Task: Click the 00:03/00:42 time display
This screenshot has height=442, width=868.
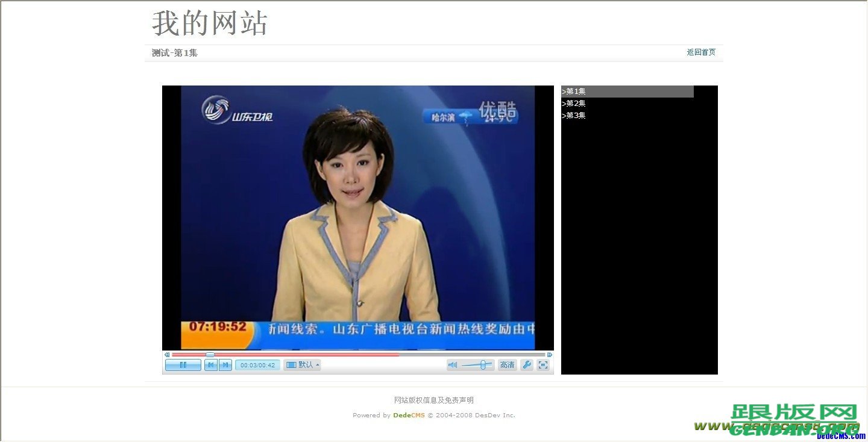Action: coord(257,364)
